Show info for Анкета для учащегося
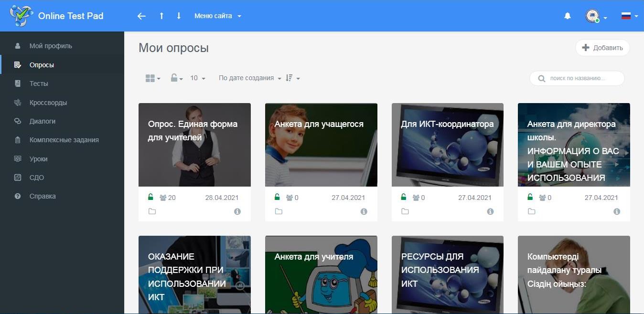The image size is (644, 314). 364,211
